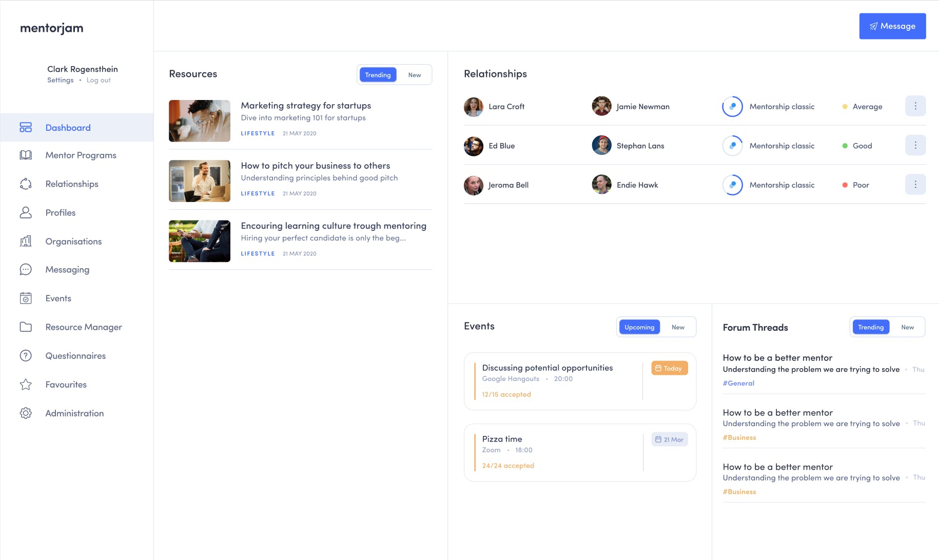Click the Organisations building icon
This screenshot has height=560, width=939.
(26, 241)
